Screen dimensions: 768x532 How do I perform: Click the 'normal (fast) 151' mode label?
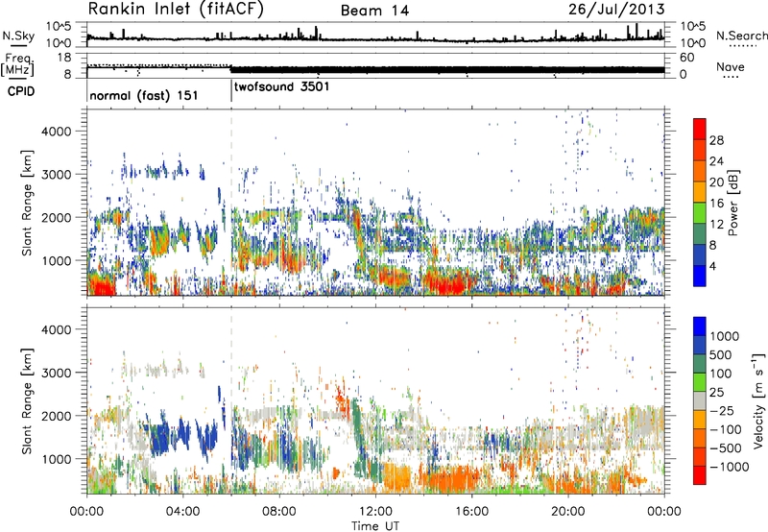click(x=143, y=95)
